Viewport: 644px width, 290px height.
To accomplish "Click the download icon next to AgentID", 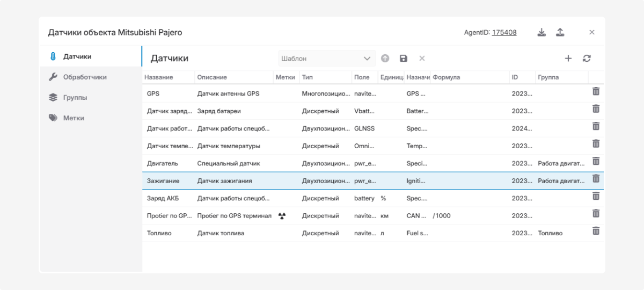I will [541, 32].
